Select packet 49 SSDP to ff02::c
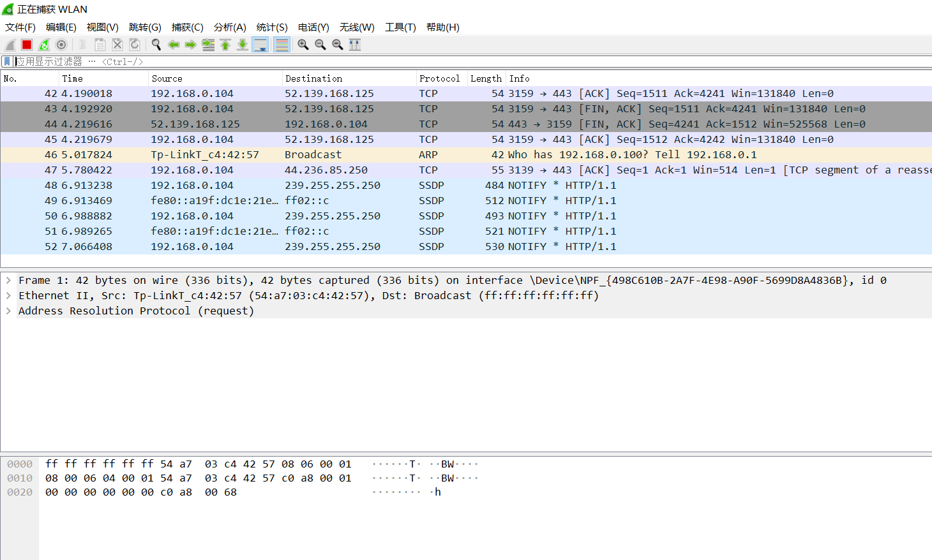Image resolution: width=932 pixels, height=560 pixels. (x=466, y=201)
